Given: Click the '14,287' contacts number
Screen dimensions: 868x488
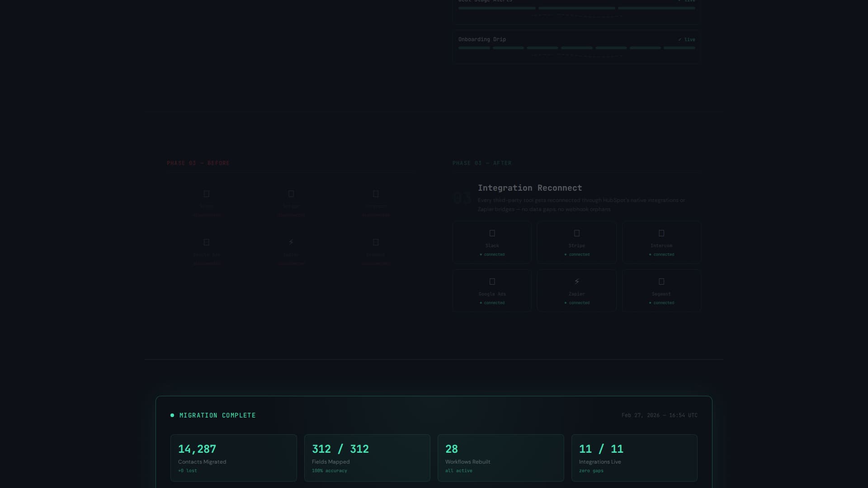Looking at the screenshot, I should (197, 449).
